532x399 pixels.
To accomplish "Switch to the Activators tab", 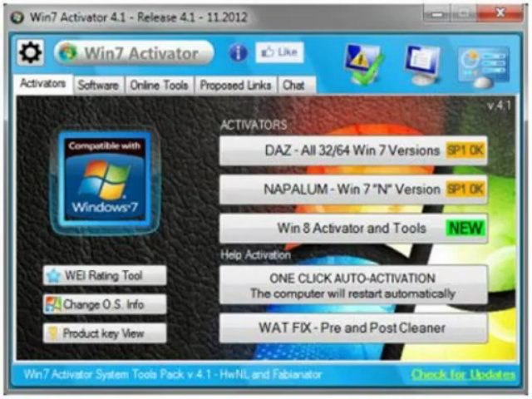I will 43,83.
